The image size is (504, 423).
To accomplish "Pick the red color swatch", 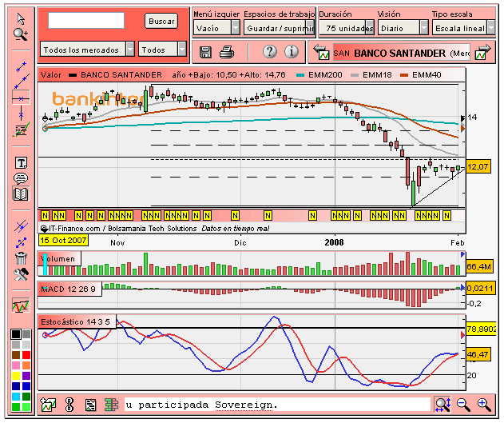I will 26,355.
